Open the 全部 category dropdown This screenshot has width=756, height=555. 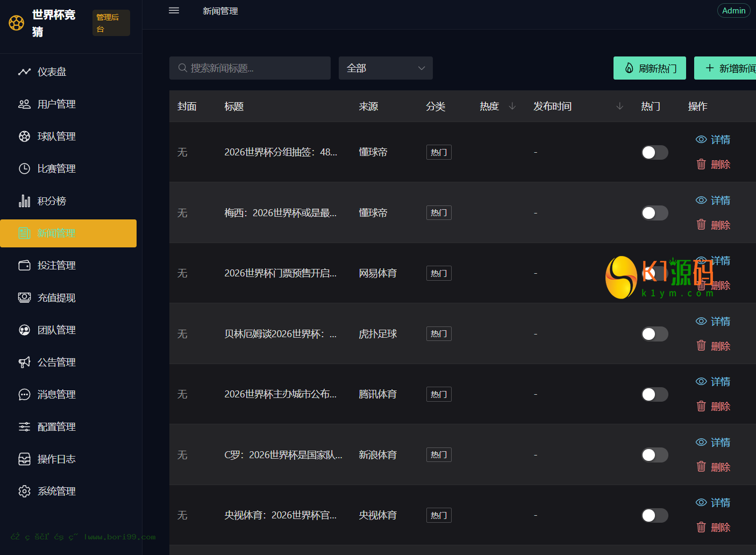coord(386,68)
